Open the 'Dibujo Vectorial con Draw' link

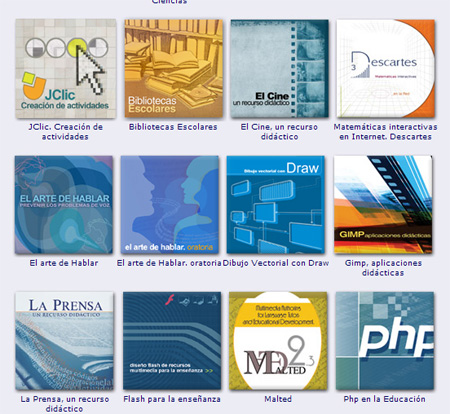pyautogui.click(x=276, y=263)
